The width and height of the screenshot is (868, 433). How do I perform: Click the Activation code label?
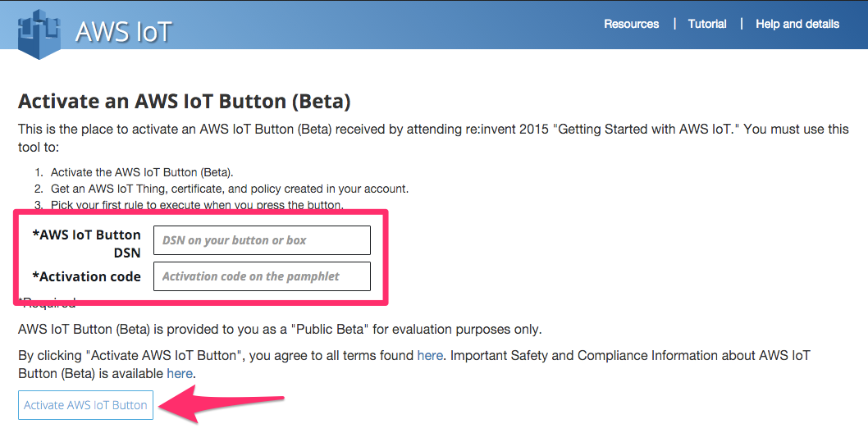pos(86,276)
